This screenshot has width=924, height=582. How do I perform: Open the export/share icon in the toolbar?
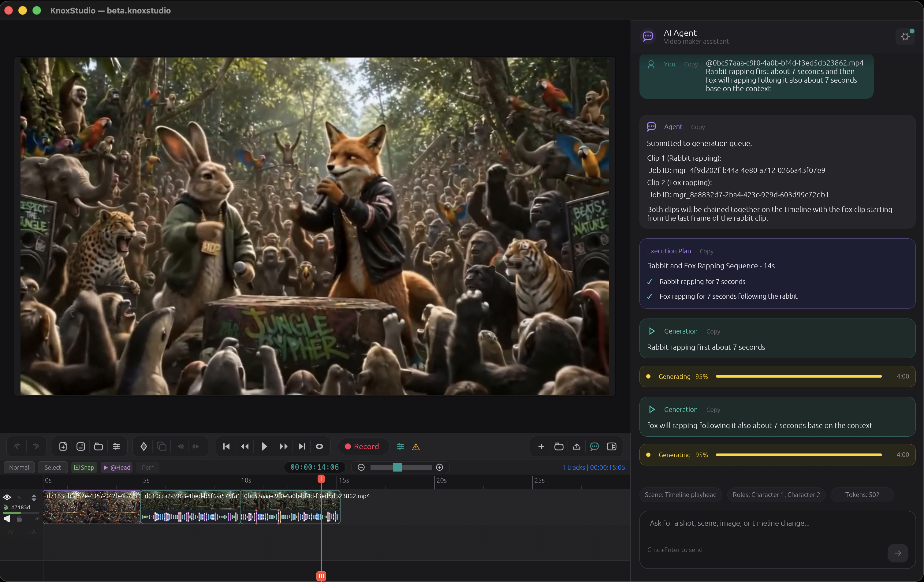tap(576, 446)
